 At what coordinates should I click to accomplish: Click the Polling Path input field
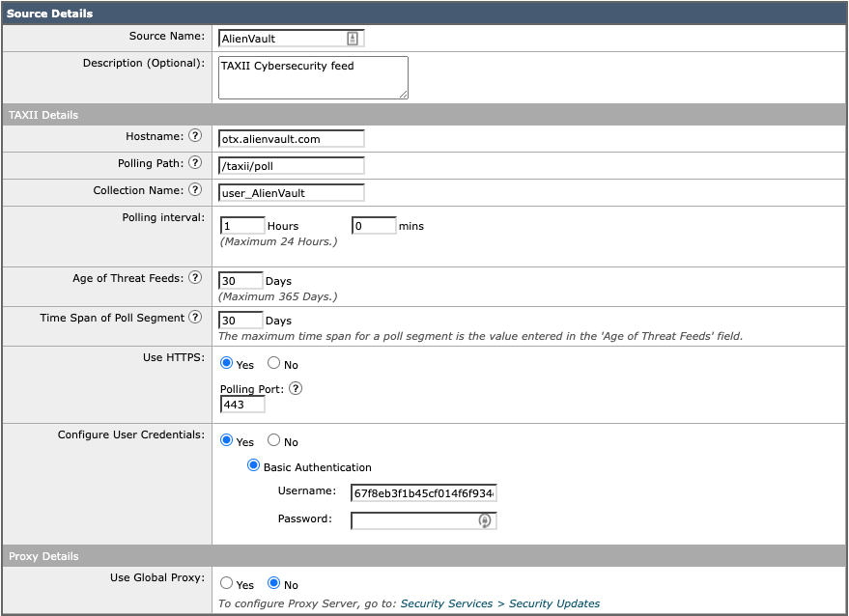click(x=292, y=166)
